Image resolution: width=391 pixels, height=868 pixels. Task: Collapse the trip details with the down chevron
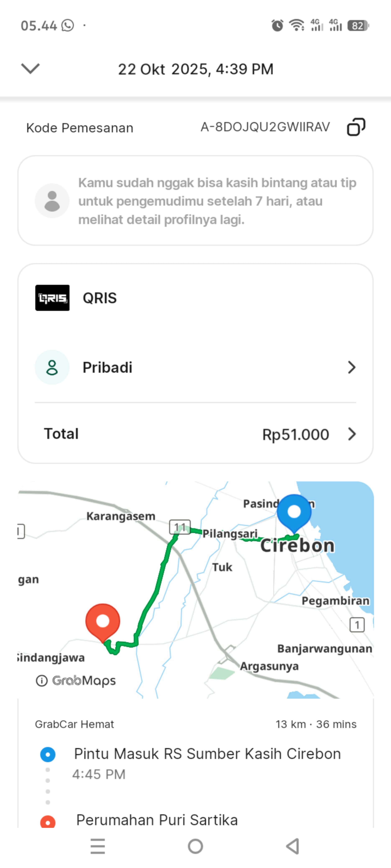tap(30, 69)
